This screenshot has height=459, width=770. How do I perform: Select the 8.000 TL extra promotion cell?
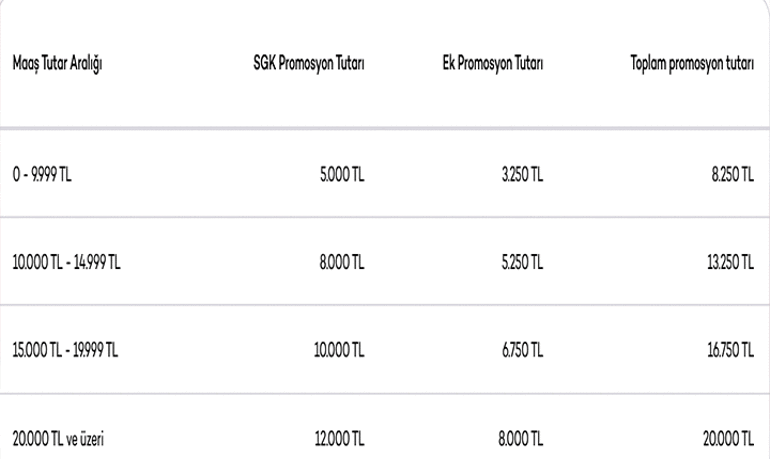[x=519, y=438]
